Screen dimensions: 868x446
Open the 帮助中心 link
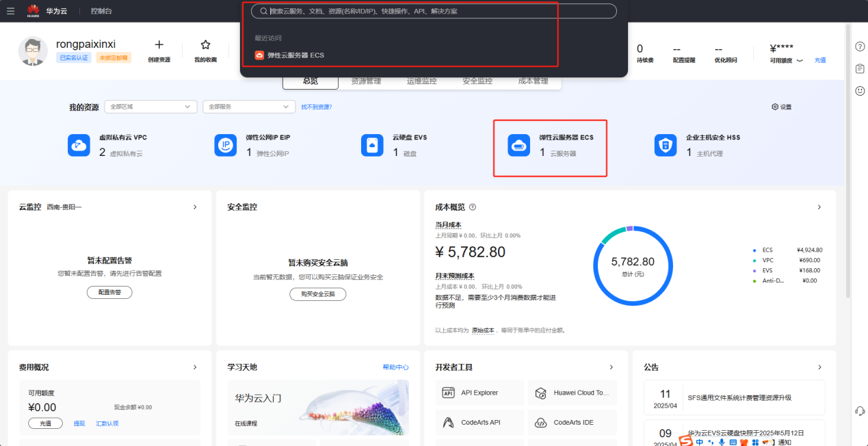point(395,367)
